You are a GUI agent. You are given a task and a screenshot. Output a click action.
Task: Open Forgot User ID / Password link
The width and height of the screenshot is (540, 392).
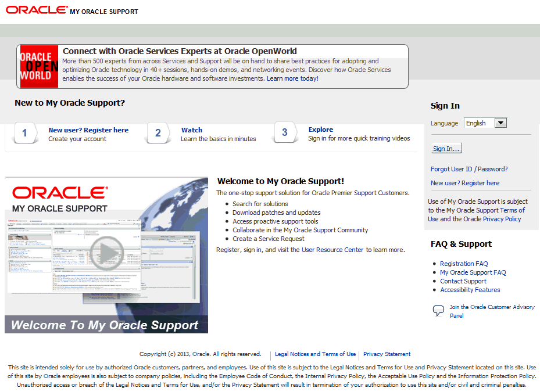(469, 169)
